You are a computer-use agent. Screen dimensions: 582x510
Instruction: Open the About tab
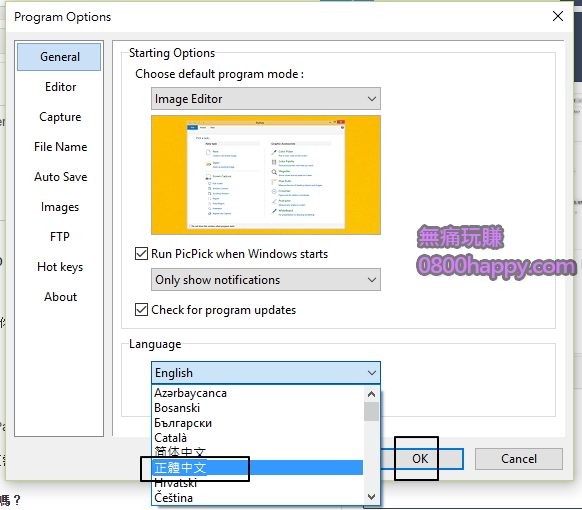[x=60, y=297]
